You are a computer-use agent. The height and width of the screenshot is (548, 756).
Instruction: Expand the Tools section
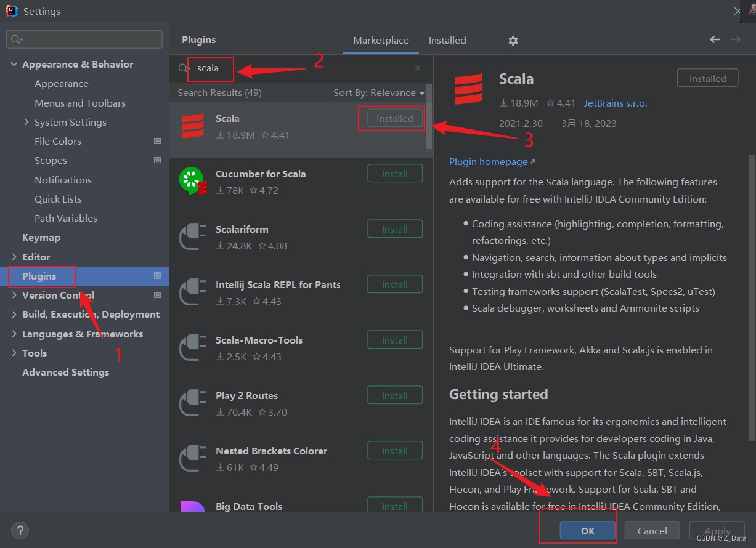point(14,353)
